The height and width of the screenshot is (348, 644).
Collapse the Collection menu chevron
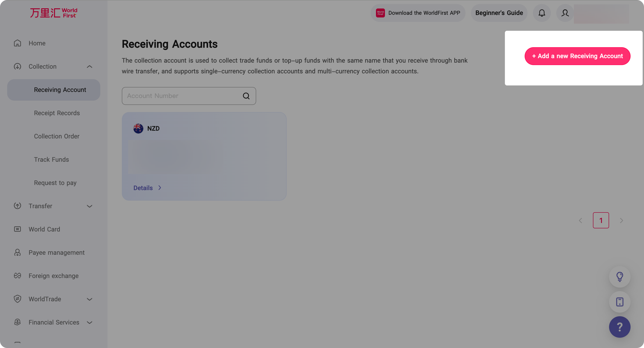click(x=90, y=67)
